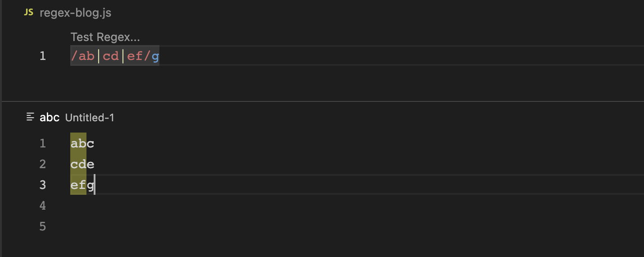644x257 pixels.
Task: Click the Test Regex... code lens
Action: click(105, 37)
